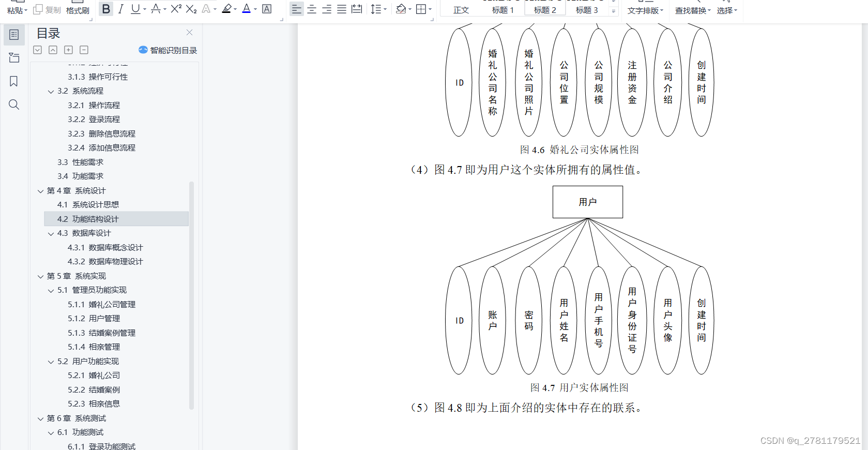868x450 pixels.
Task: Collapse the 3.2 系统流程 section
Action: [x=51, y=92]
